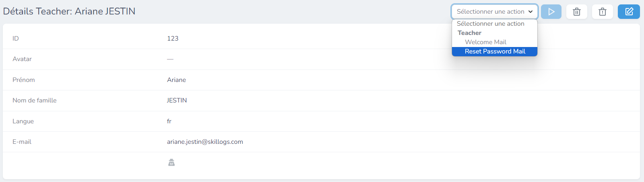Screen dimensions: 644x182
Task: Click the chevron arrow of action selector
Action: coord(530,12)
